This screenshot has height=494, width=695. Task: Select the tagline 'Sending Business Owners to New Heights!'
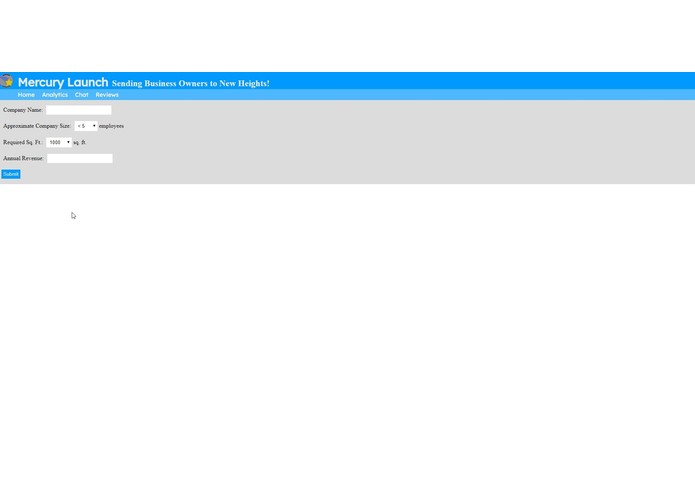click(x=191, y=83)
